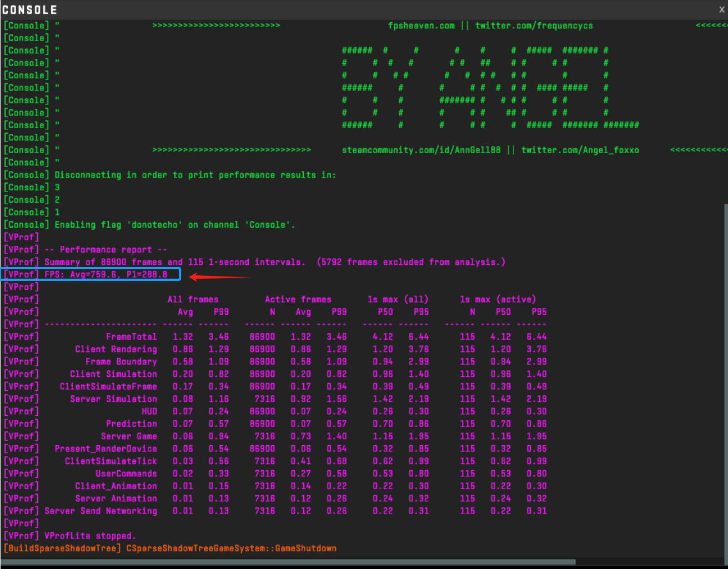The width and height of the screenshot is (728, 569).
Task: Click the 'Server Simulation' row label
Action: (113, 399)
